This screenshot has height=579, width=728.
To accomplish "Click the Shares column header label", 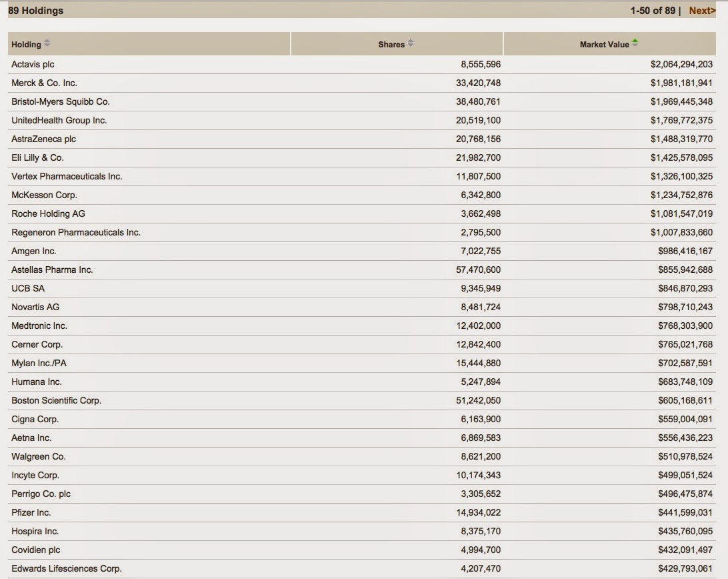I will tap(391, 45).
